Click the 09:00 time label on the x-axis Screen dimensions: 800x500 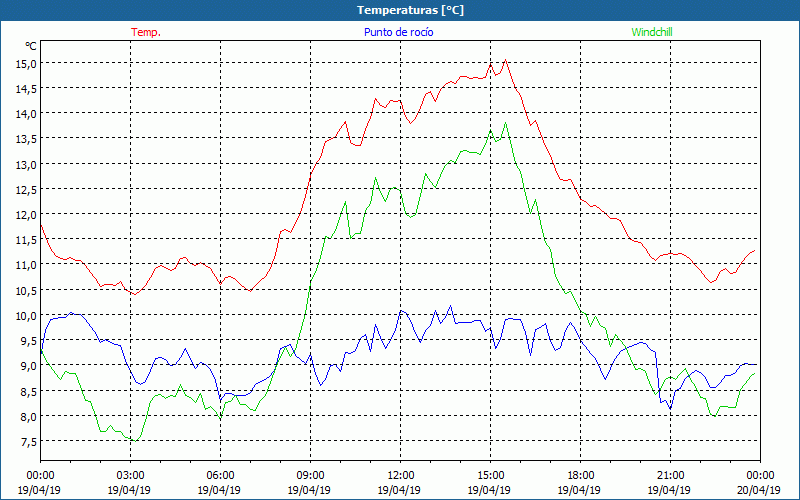310,476
